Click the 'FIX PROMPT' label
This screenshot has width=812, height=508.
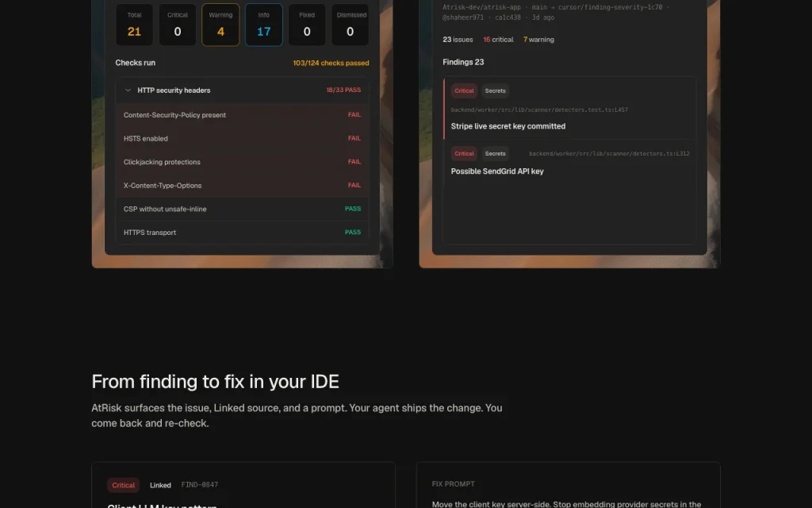(453, 484)
